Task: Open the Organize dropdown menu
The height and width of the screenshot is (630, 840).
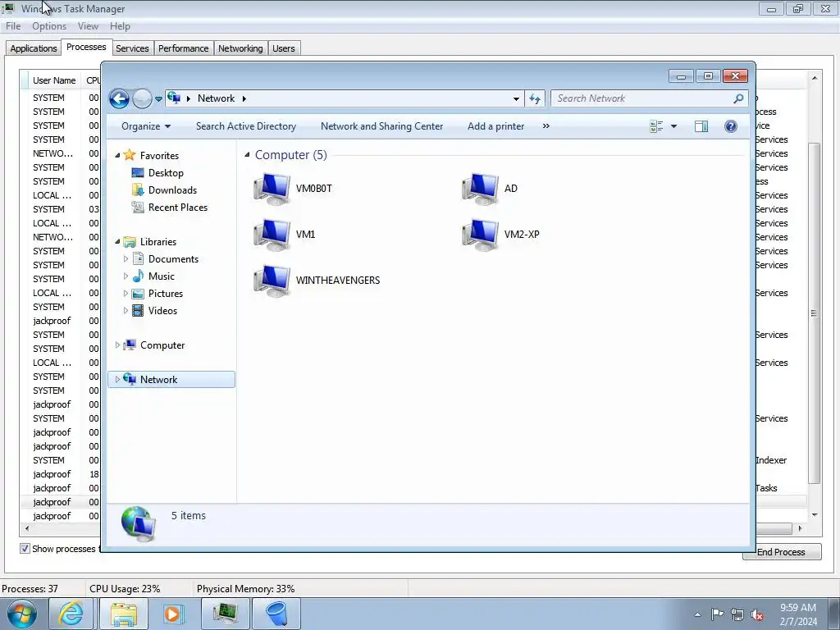Action: coord(146,126)
